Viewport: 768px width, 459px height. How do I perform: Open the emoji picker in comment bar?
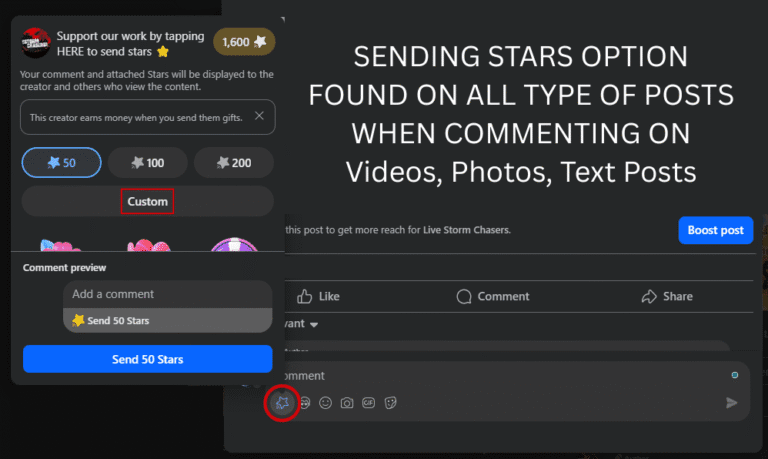coord(325,402)
